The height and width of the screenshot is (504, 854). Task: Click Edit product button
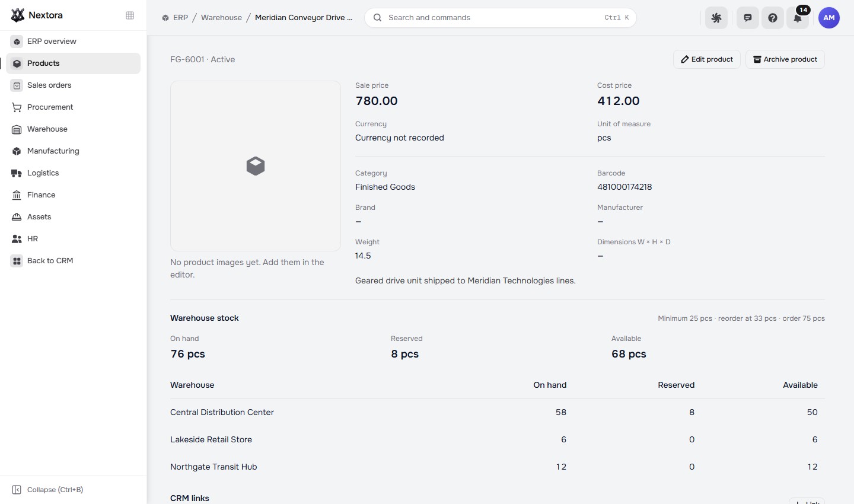(707, 59)
